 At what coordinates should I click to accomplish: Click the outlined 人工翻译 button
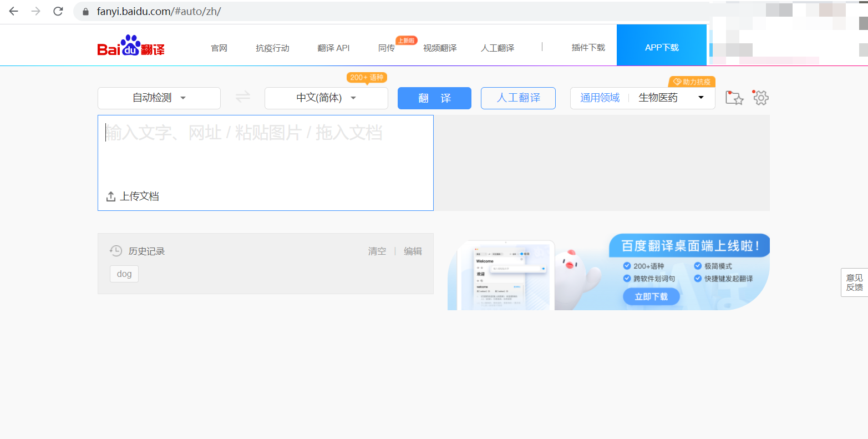click(x=518, y=98)
